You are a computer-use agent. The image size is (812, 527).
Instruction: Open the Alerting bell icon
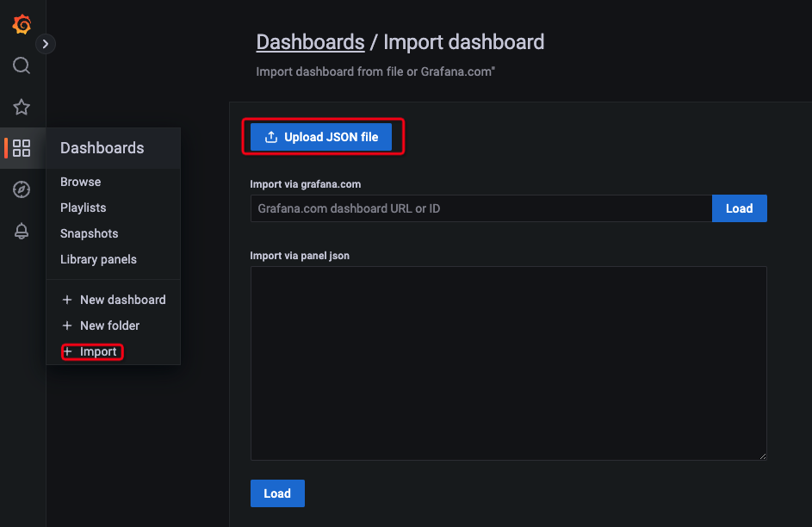(x=22, y=231)
